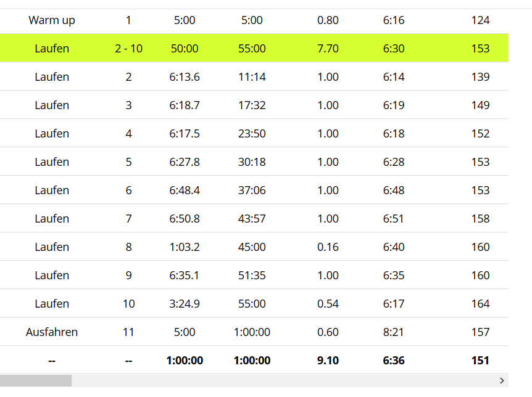Click the horizontal scrollbar right arrow
The width and height of the screenshot is (532, 397).
(x=502, y=380)
